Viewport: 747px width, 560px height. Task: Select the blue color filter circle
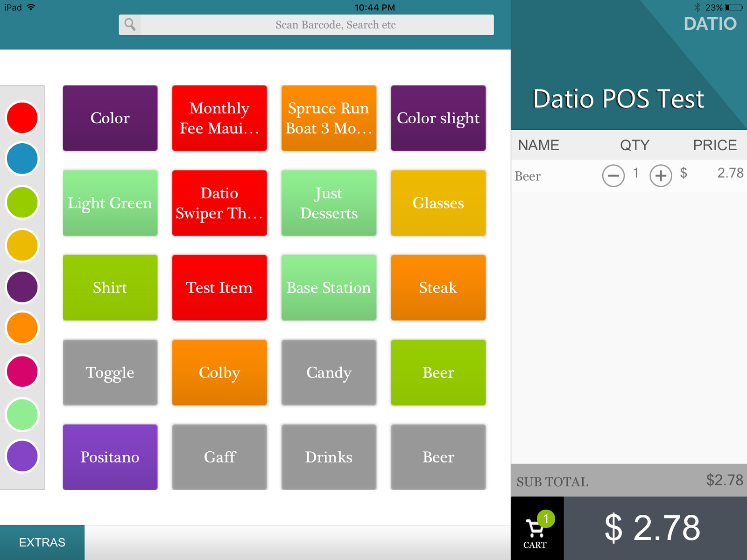[21, 159]
